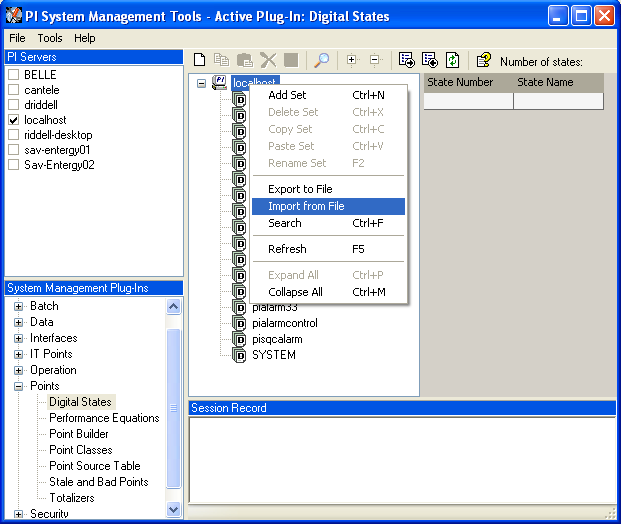
Task: Click the Help question-mark toolbar icon
Action: [x=484, y=60]
